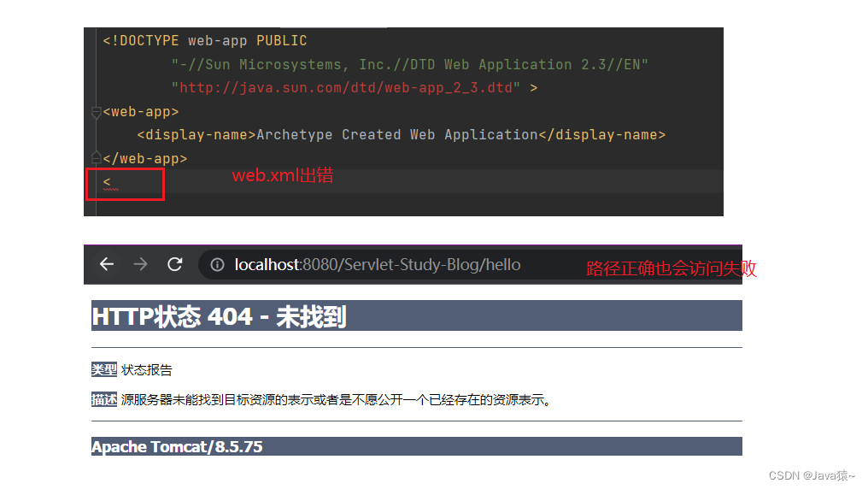
Task: Click the DOCTYPE web-app PUBLIC line
Action: pos(205,41)
